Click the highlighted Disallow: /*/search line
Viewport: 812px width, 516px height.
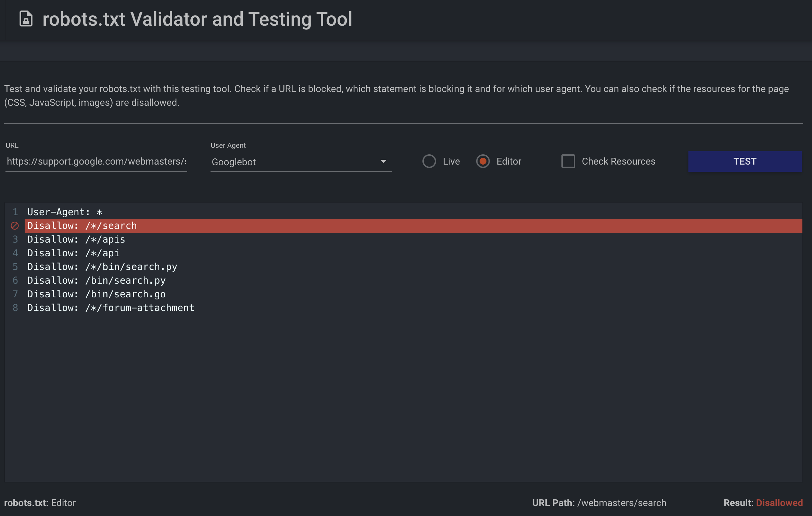click(82, 226)
